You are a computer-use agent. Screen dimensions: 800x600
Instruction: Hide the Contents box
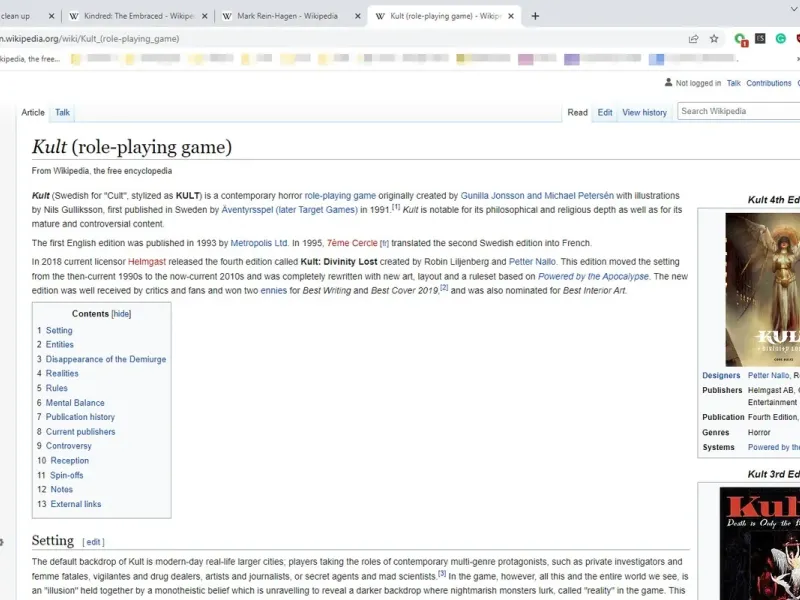121,314
